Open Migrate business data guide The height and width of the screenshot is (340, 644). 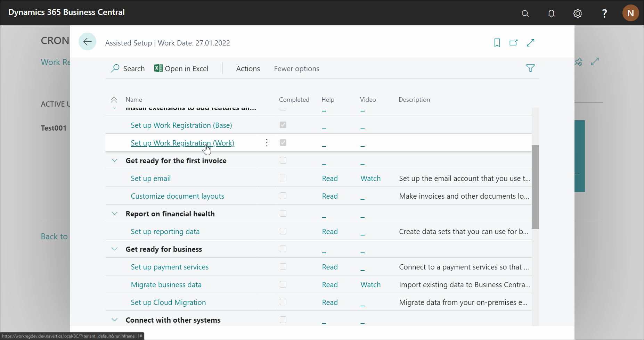point(166,285)
